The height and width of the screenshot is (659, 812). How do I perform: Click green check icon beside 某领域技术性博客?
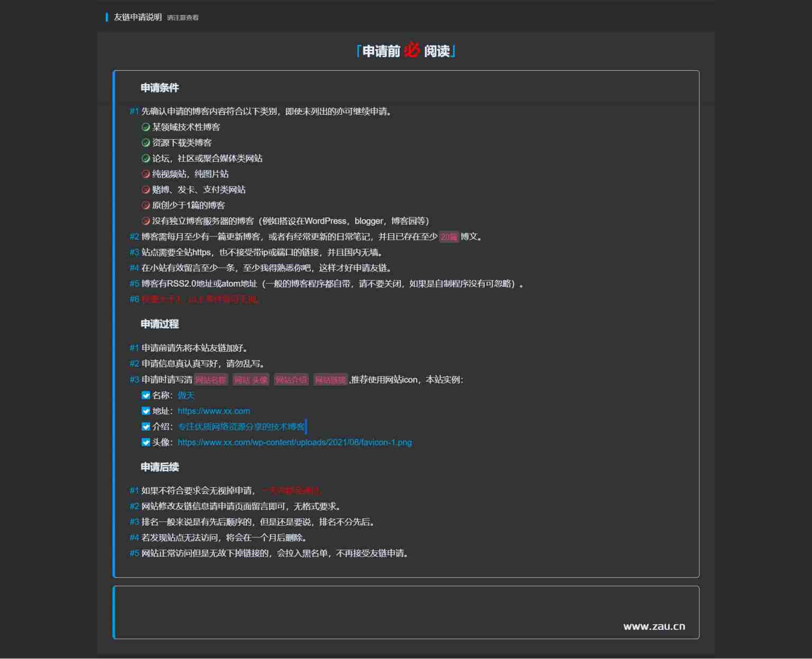[146, 127]
